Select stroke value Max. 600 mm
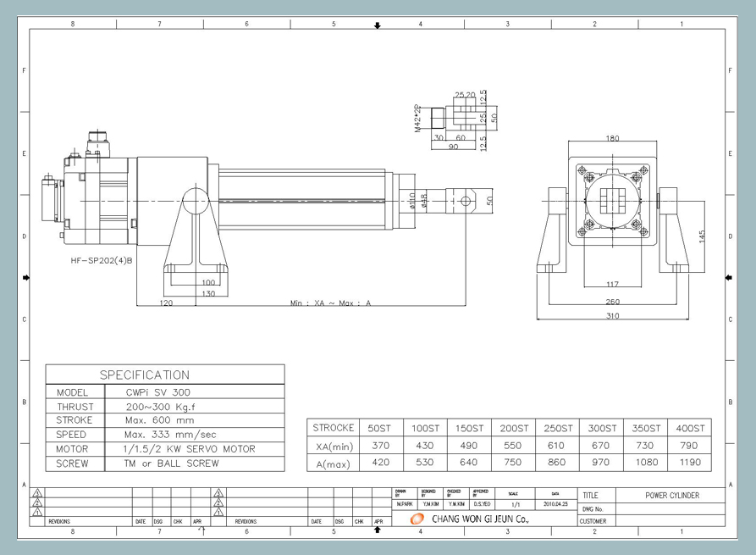756x555 pixels. click(x=160, y=420)
